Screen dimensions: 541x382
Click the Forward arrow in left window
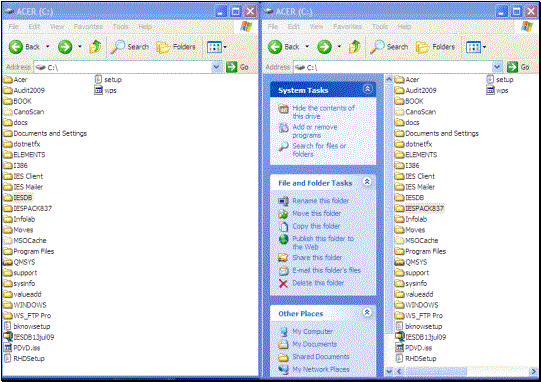[65, 47]
